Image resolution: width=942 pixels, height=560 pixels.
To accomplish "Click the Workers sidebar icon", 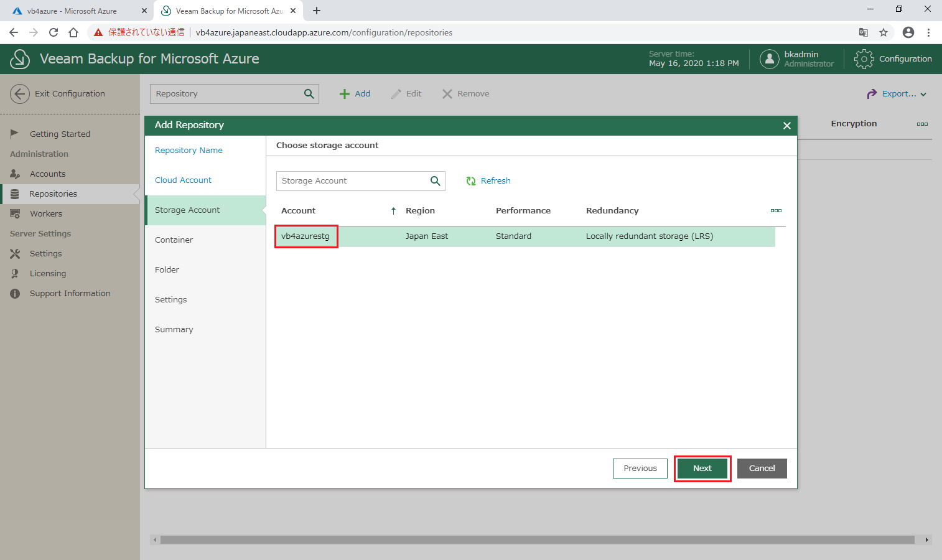I will click(15, 214).
